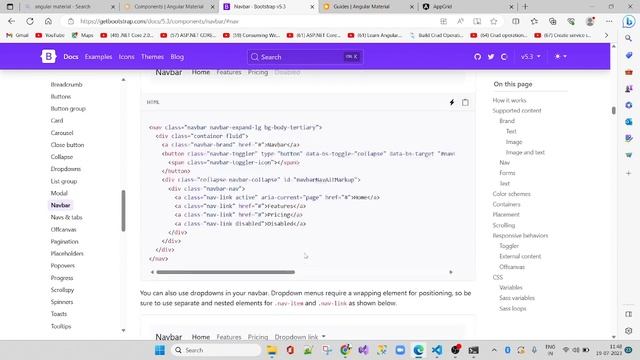Copy the HTML code to clipboard
The image size is (640, 360).
(x=465, y=102)
